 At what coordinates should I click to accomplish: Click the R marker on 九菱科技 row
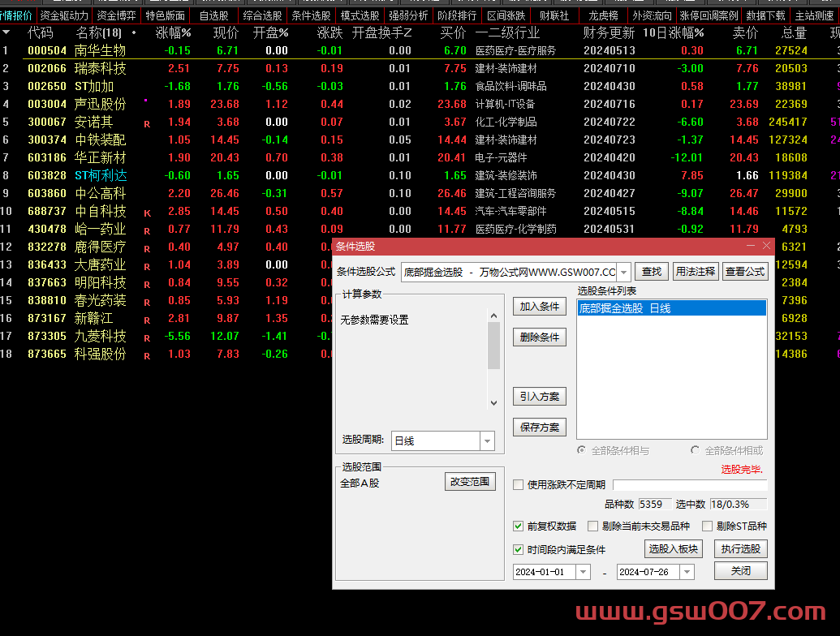[x=147, y=338]
